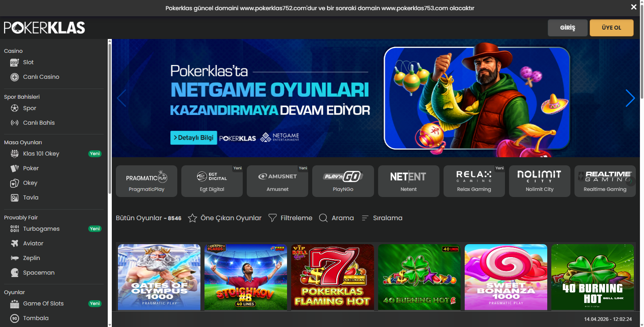Open the PokerKlas logo home link
Image resolution: width=644 pixels, height=327 pixels.
44,28
